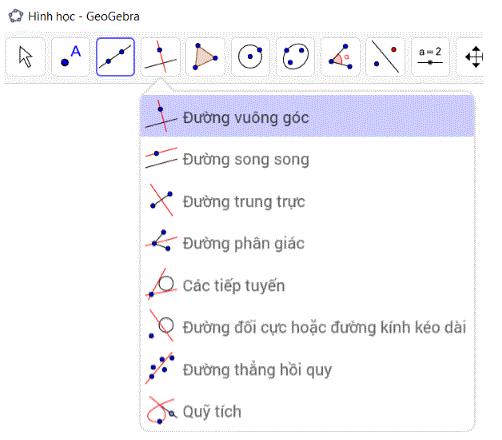502x440 pixels.
Task: Select the Ellipse conic tool
Action: (295, 57)
